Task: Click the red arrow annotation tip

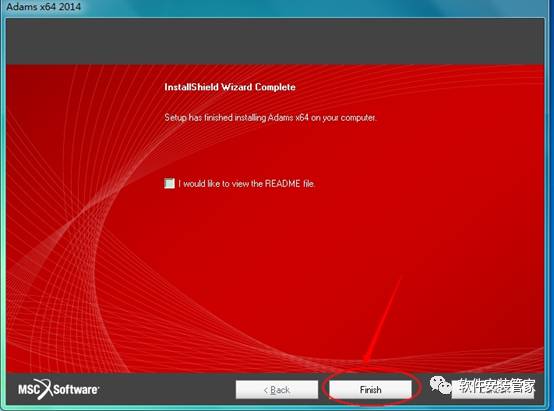Action: [x=366, y=361]
